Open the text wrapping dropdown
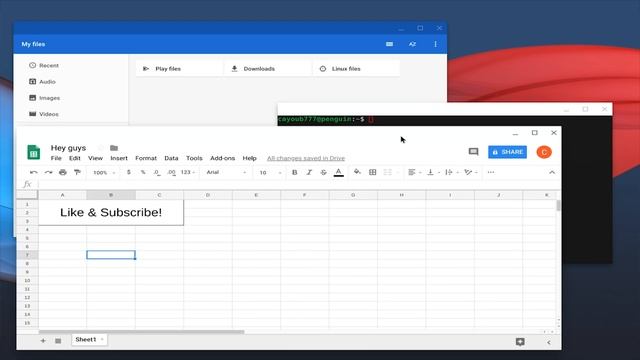Screen dimensions: 640x360 pyautogui.click(x=451, y=172)
